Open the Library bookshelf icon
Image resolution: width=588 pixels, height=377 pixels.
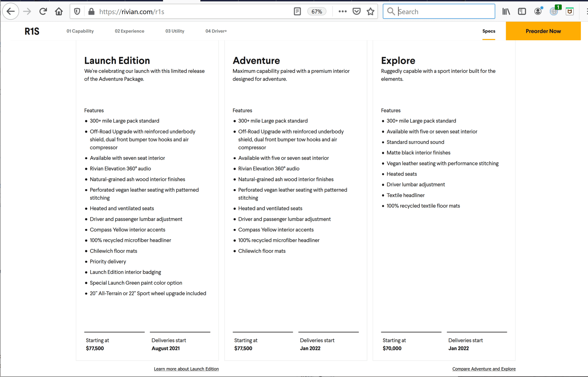click(506, 11)
